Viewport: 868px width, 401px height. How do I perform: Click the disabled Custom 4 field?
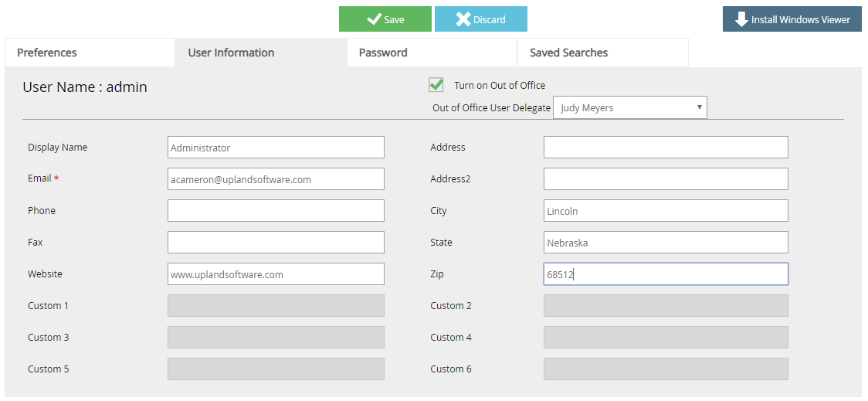[666, 338]
